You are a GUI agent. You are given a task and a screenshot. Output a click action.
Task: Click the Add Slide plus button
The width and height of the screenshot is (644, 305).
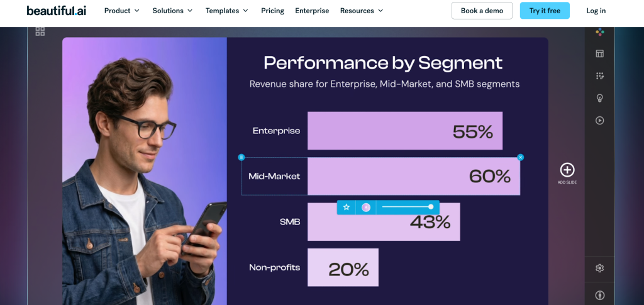[x=567, y=170]
